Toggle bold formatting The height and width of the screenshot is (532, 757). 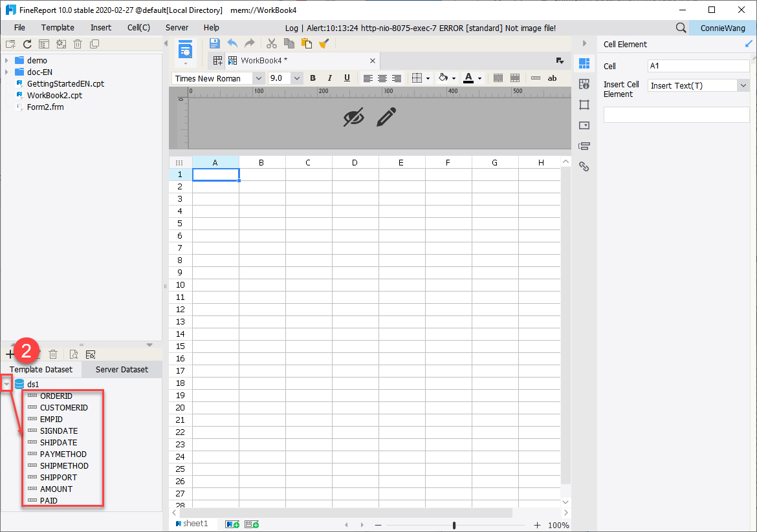[313, 78]
